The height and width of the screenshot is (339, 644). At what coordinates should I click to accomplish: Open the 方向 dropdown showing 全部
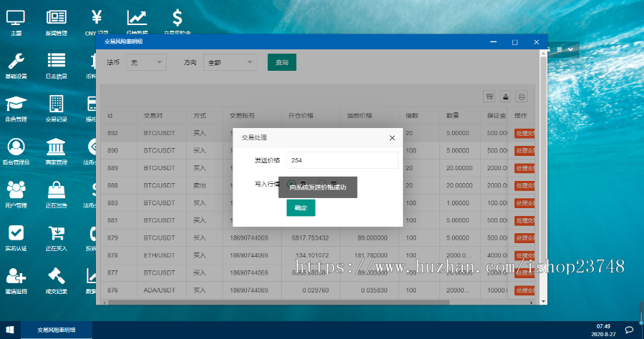230,62
